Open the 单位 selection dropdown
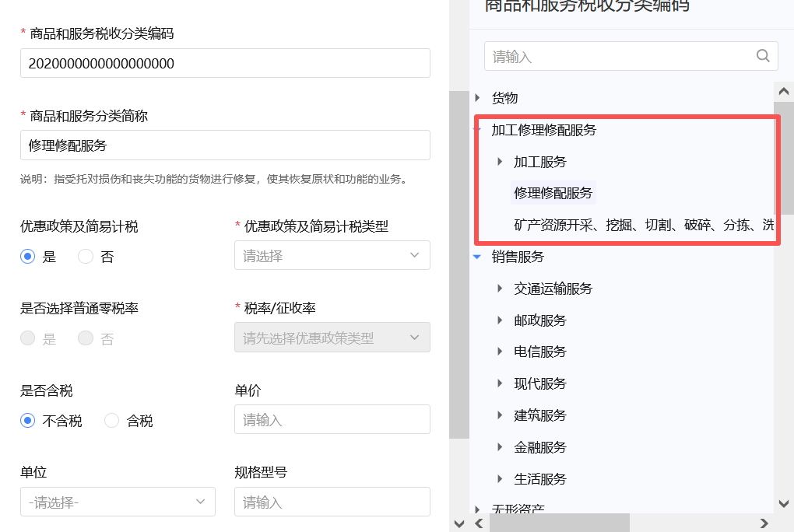 [118, 502]
